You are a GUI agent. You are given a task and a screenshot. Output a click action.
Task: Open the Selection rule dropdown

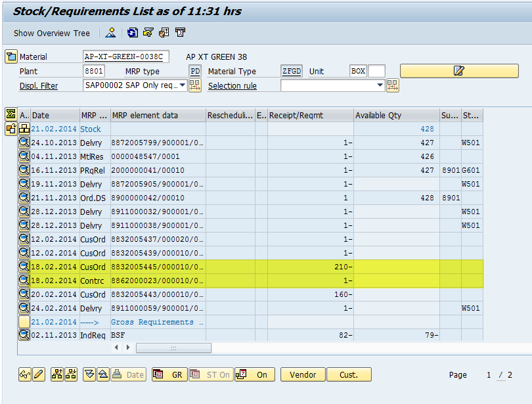(380, 85)
